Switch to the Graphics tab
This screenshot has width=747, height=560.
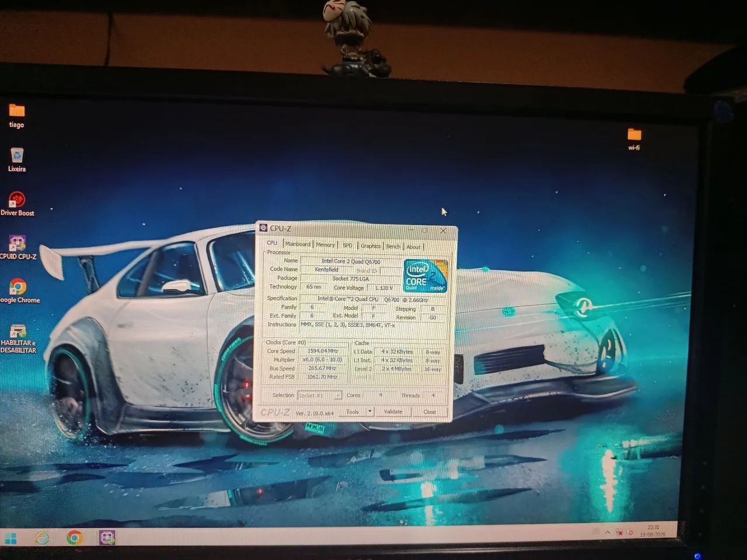coord(371,246)
